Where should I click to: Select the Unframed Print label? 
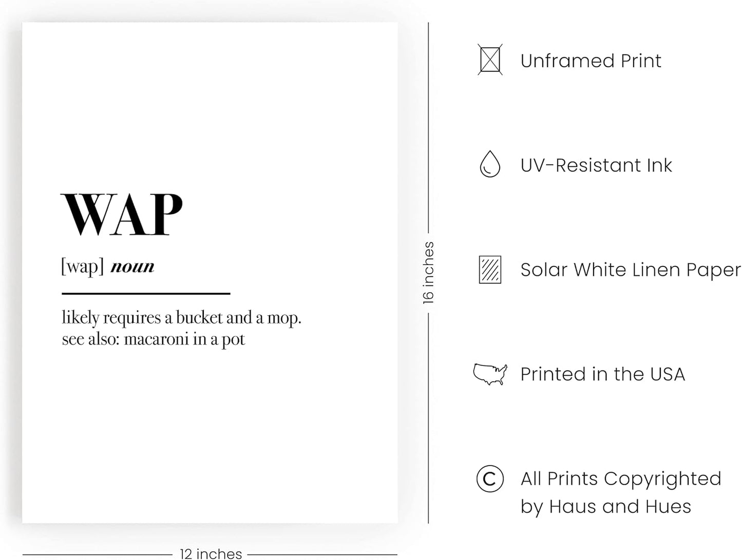[591, 61]
